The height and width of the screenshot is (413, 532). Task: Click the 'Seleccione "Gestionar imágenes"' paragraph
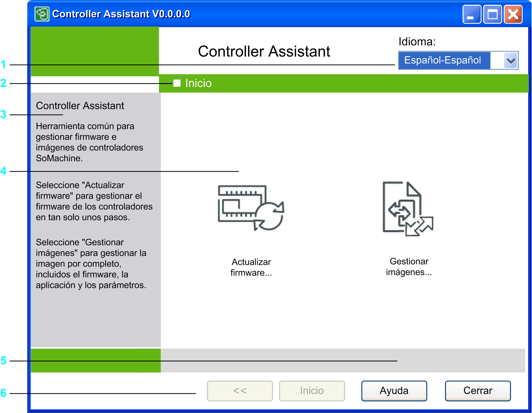[91, 264]
